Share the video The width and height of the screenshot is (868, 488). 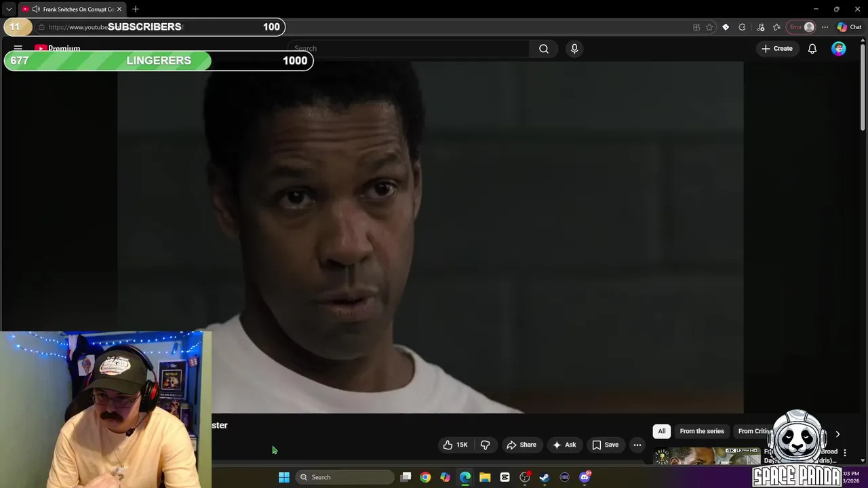[x=521, y=445]
